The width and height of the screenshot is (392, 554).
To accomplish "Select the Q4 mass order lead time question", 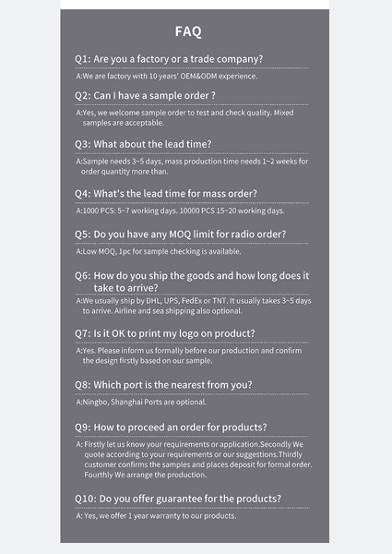I will [x=166, y=194].
